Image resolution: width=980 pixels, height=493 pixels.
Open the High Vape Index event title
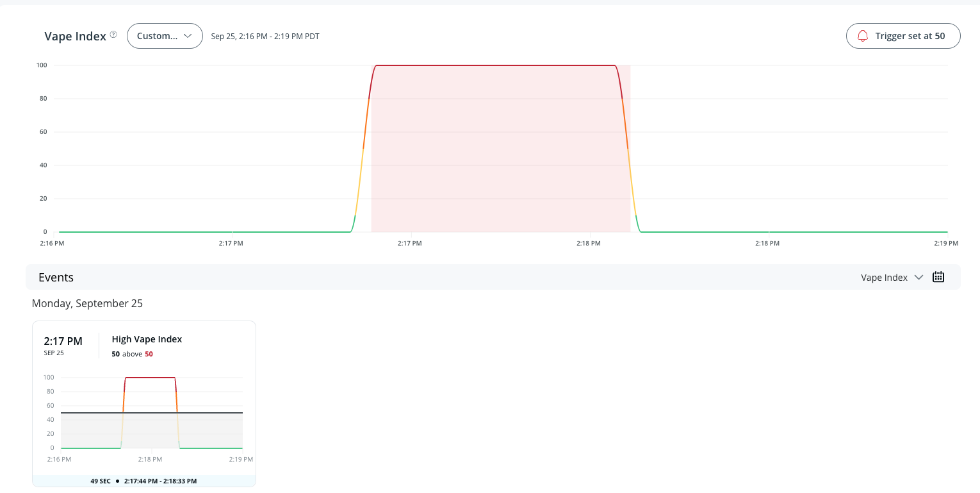tap(147, 339)
